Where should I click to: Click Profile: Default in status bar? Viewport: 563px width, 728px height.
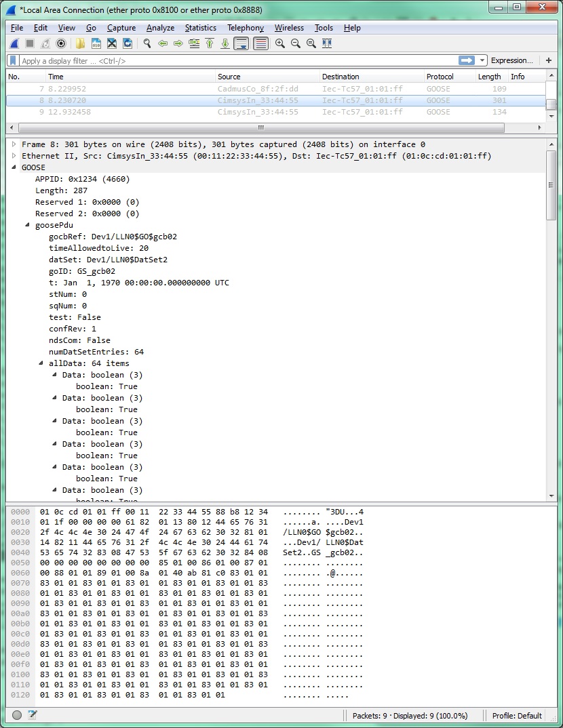(517, 716)
